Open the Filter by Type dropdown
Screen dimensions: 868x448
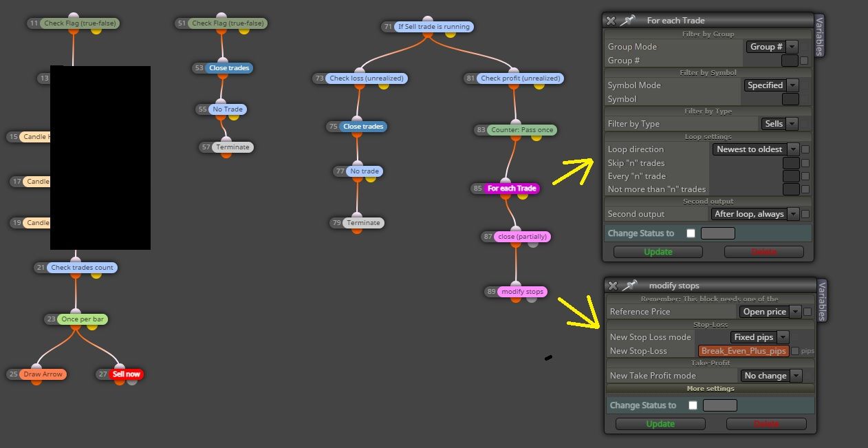tap(779, 124)
